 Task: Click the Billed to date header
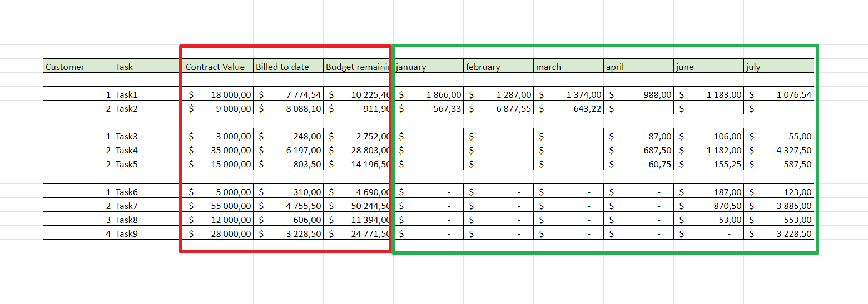click(289, 66)
